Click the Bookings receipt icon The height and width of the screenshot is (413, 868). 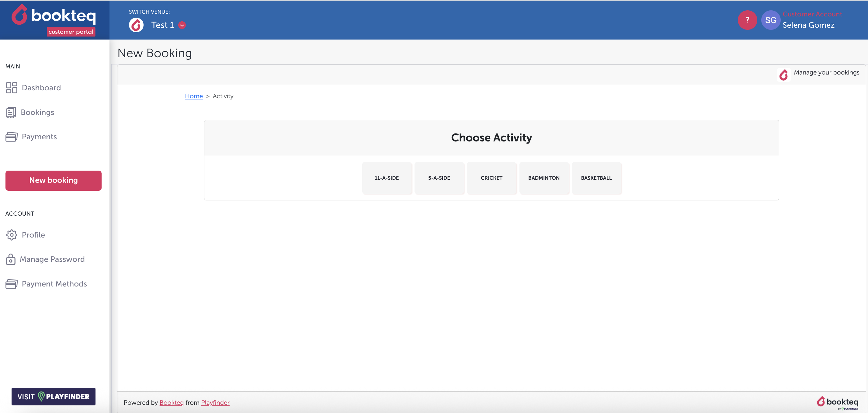(11, 112)
